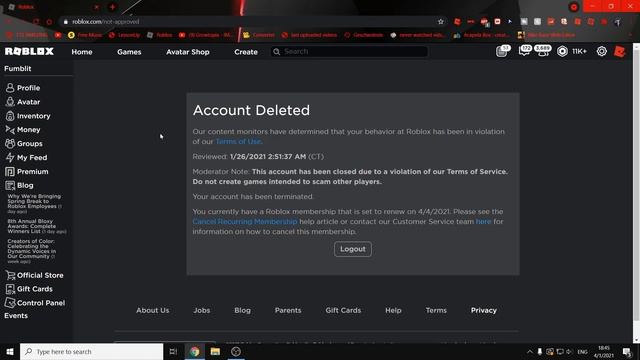Open Premium in the sidebar

click(27, 171)
